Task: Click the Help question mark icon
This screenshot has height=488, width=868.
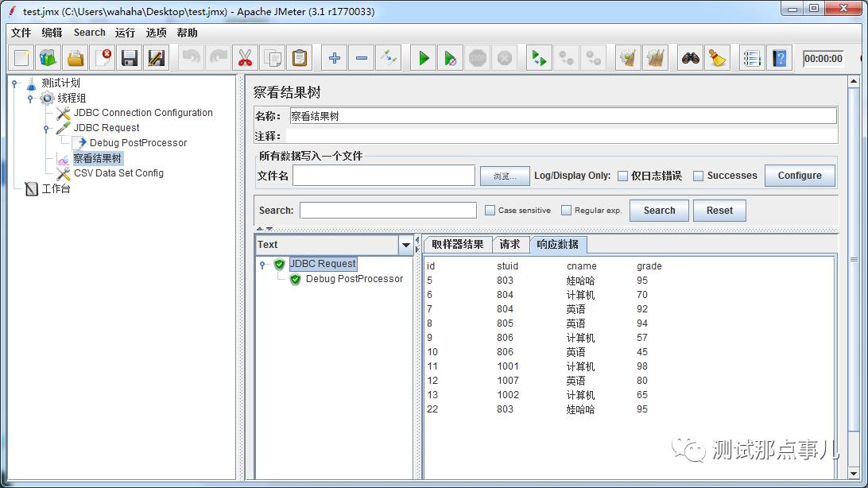Action: [780, 58]
